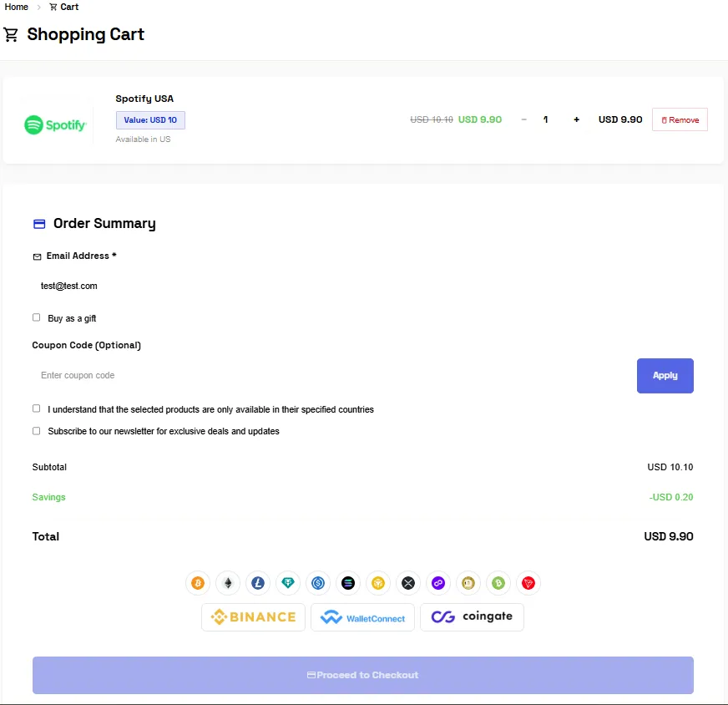Choose CoinGate as the payment provider
The width and height of the screenshot is (728, 705).
(x=473, y=616)
